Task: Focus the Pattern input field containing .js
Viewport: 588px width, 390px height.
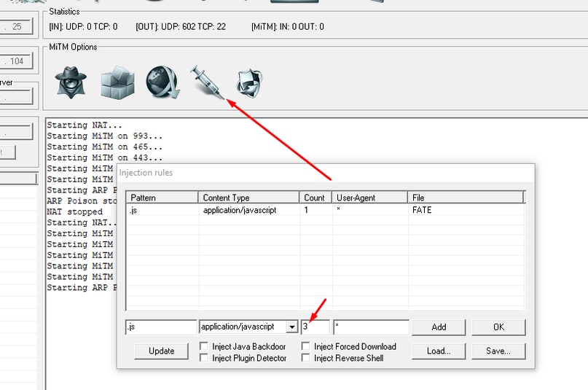Action: coord(160,327)
